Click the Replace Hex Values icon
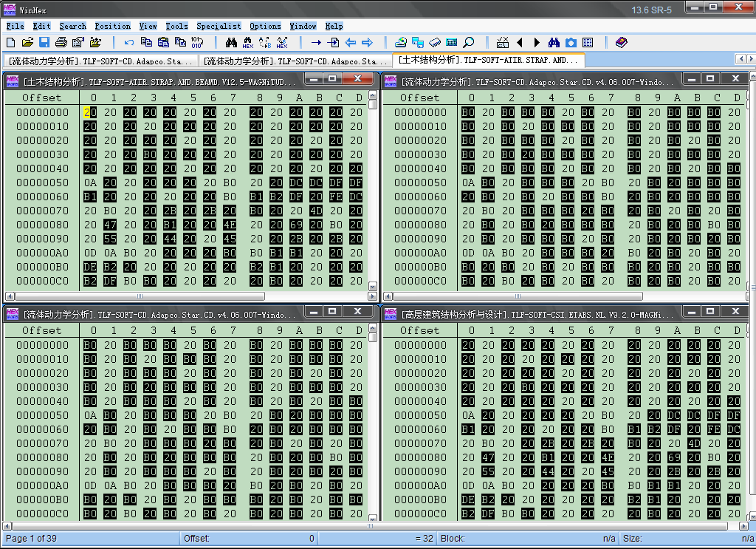 tap(282, 42)
